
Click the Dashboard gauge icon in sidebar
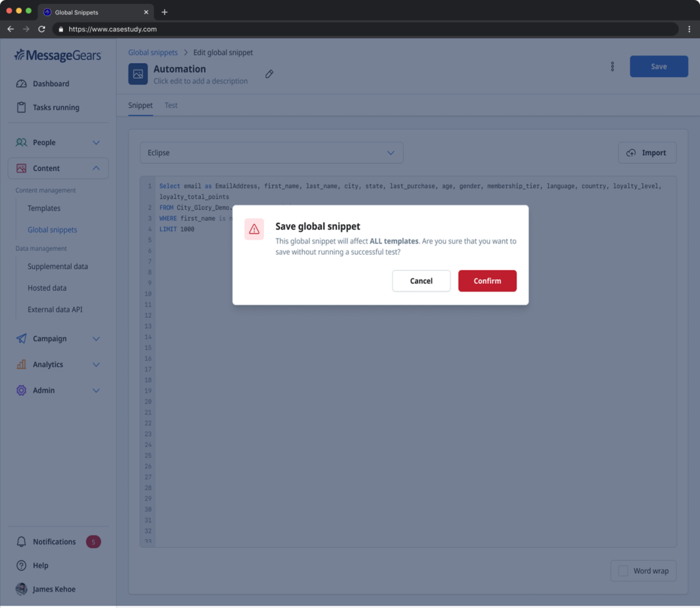coord(21,83)
